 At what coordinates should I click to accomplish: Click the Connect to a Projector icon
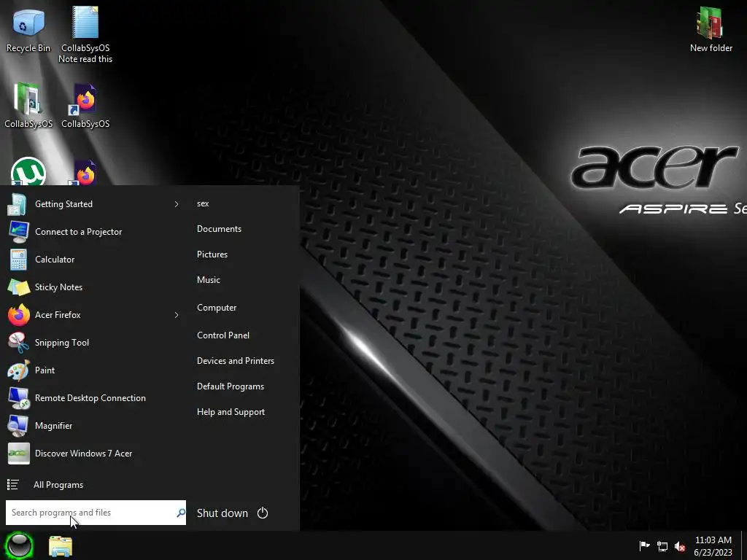click(18, 232)
